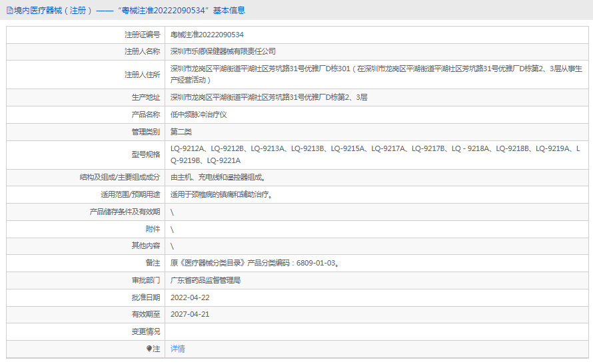Click the 变更情况 label

[146, 331]
